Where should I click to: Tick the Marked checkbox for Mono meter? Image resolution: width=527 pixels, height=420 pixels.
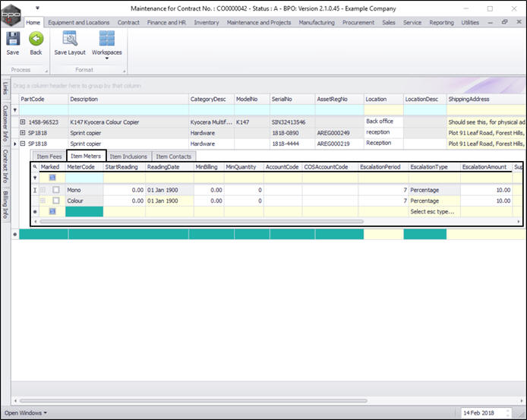tap(55, 190)
